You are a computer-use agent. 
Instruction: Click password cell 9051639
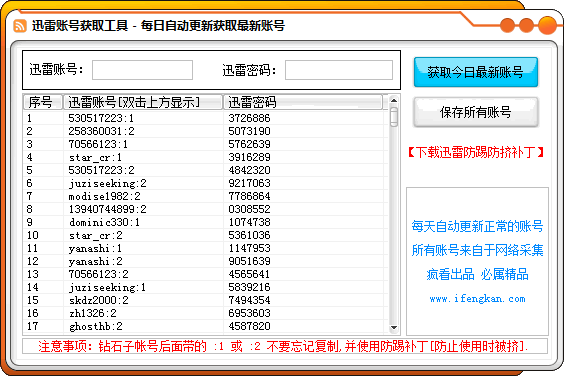click(249, 261)
